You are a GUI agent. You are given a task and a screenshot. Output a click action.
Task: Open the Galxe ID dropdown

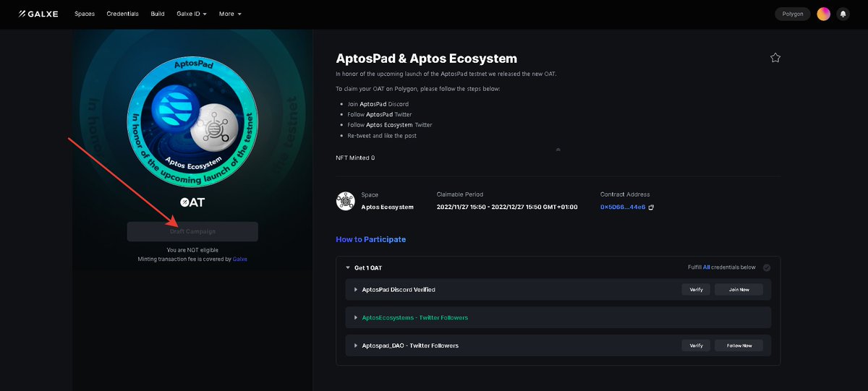click(x=192, y=14)
